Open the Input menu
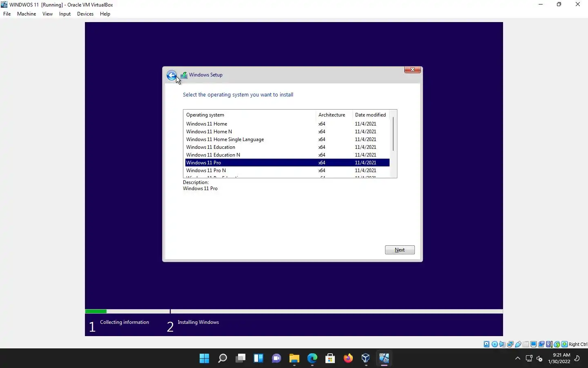 tap(65, 14)
